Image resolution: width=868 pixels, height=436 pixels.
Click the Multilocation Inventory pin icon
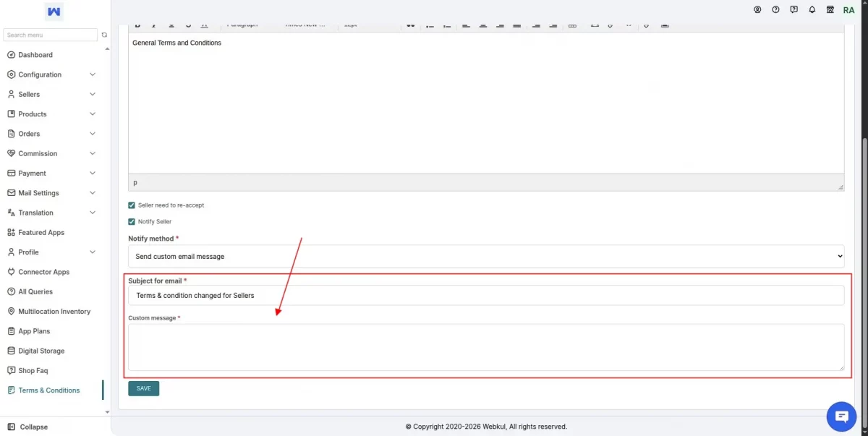coord(11,312)
